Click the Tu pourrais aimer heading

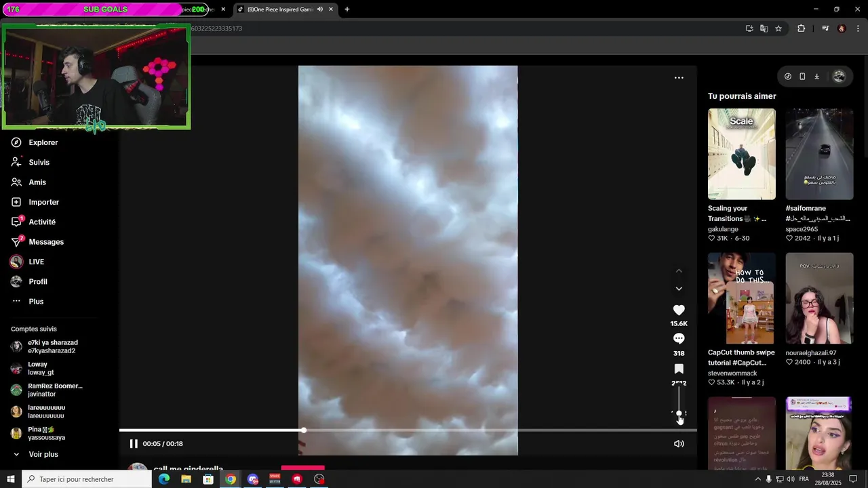(x=742, y=96)
